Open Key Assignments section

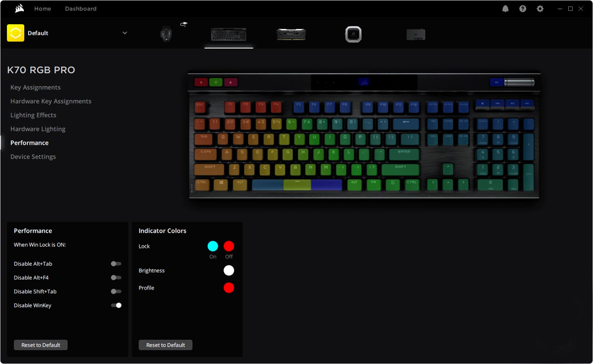[x=36, y=87]
